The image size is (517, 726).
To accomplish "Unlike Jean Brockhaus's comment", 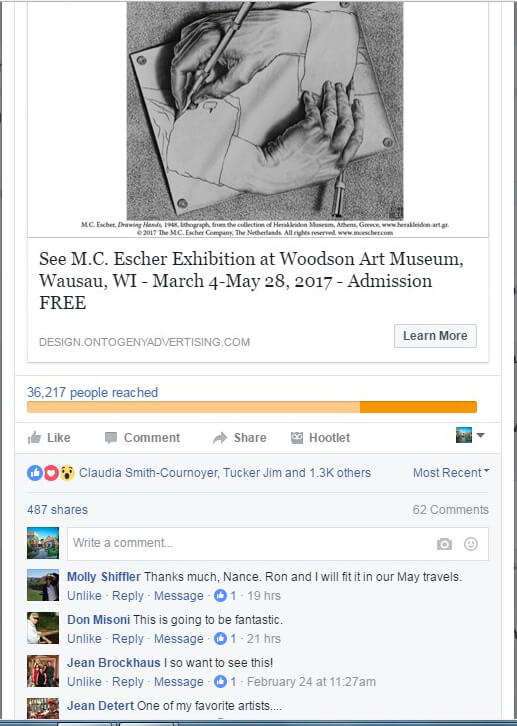I will click(x=84, y=682).
